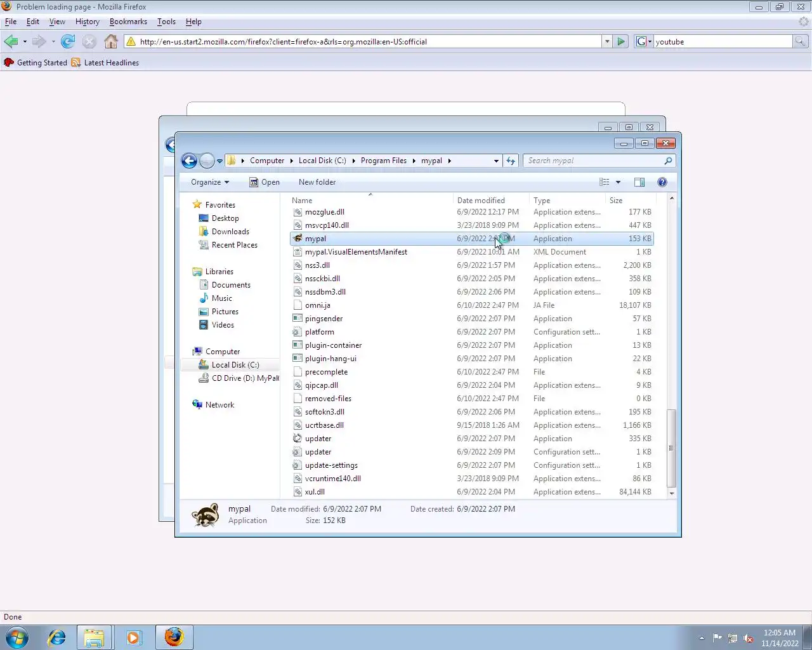
Task: Open Explorer recent pages dropdown
Action: 219,161
